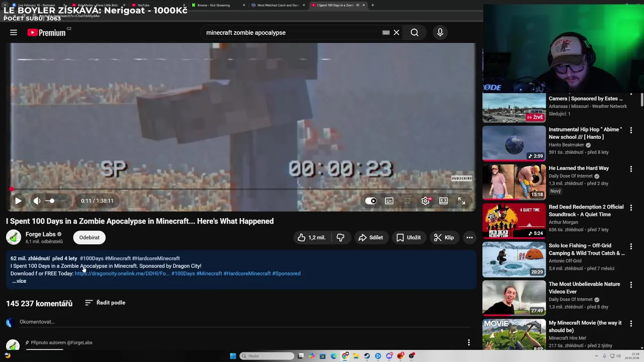644x362 pixels.
Task: Open Chrome from the taskbar
Action: pos(345,356)
